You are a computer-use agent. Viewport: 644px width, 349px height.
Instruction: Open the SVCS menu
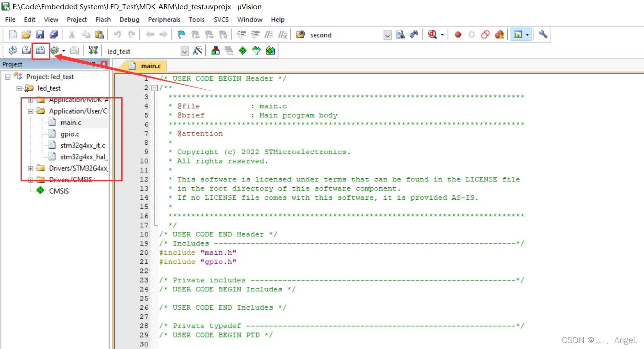(222, 20)
